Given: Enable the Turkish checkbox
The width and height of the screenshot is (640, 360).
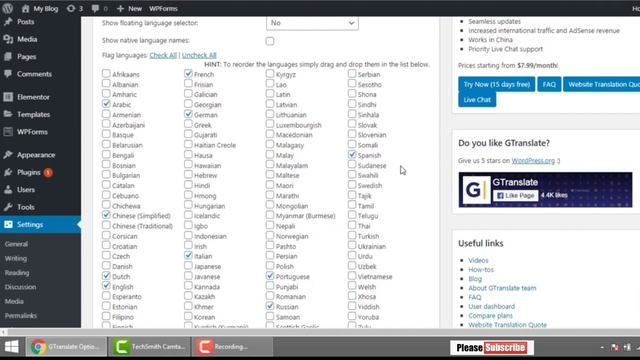Looking at the screenshot, I should click(x=352, y=235).
